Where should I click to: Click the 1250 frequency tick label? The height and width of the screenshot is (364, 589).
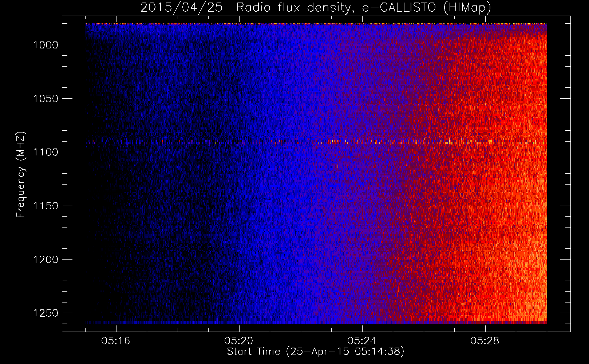point(46,313)
